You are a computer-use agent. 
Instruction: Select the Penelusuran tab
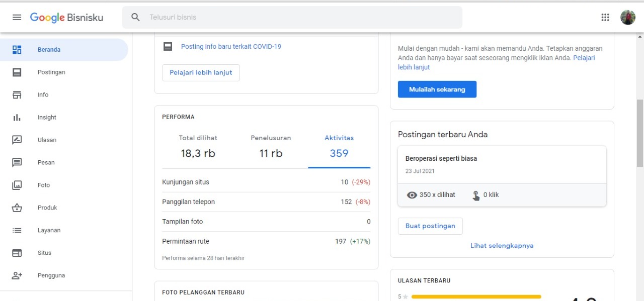(271, 147)
